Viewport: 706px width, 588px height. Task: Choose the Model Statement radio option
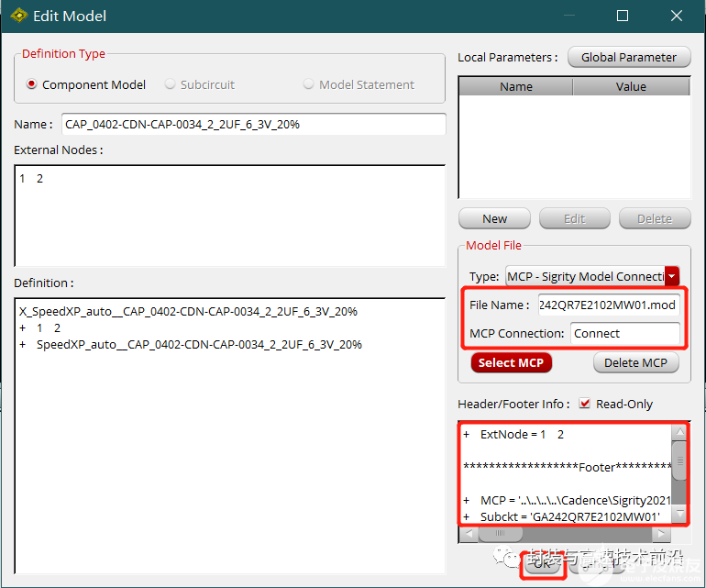coord(308,84)
